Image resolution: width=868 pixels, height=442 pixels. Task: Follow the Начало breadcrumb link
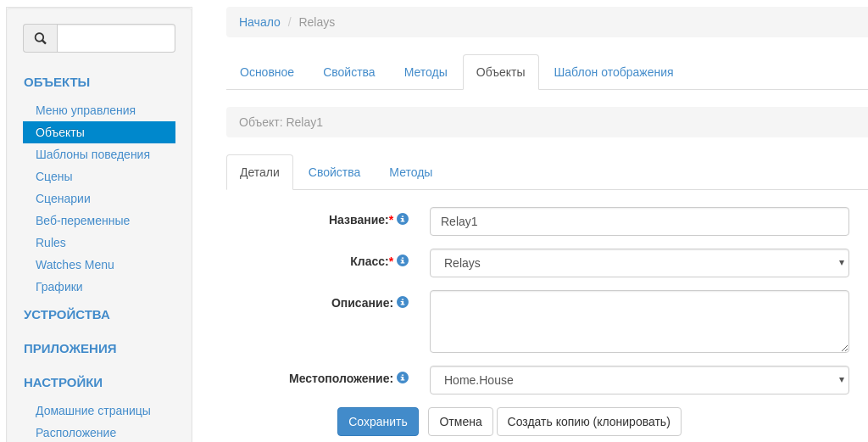coord(259,22)
